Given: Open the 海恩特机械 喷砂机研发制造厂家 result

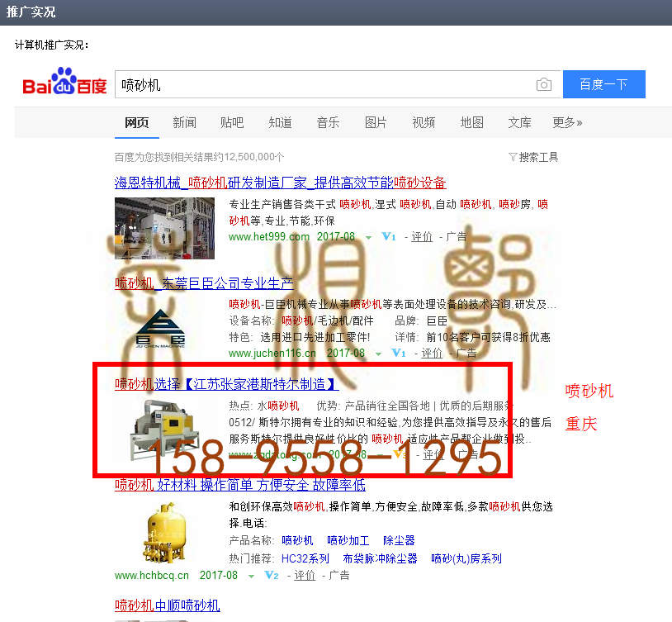Looking at the screenshot, I should (281, 183).
